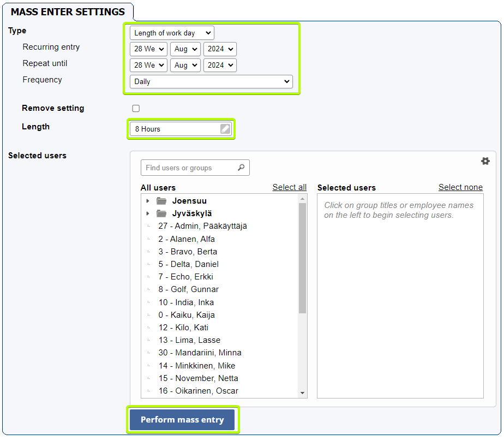
Task: Click the Mass Enter Settings tab
Action: coord(68,12)
